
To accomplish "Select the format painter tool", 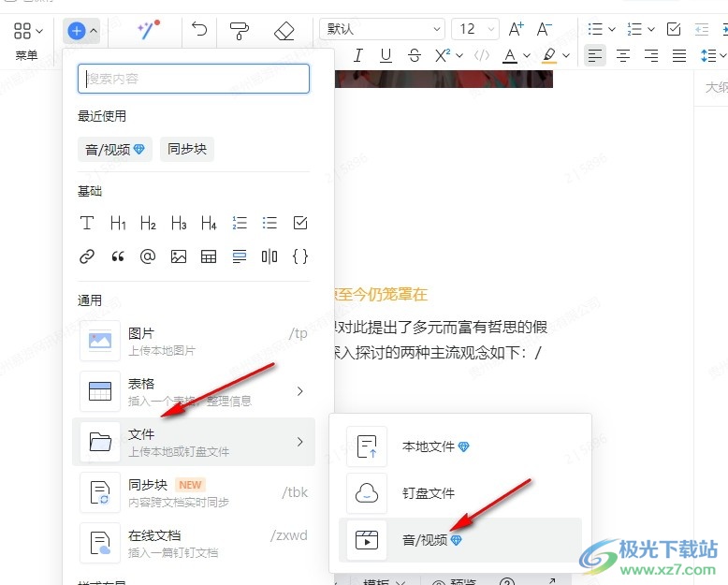I will tap(240, 31).
